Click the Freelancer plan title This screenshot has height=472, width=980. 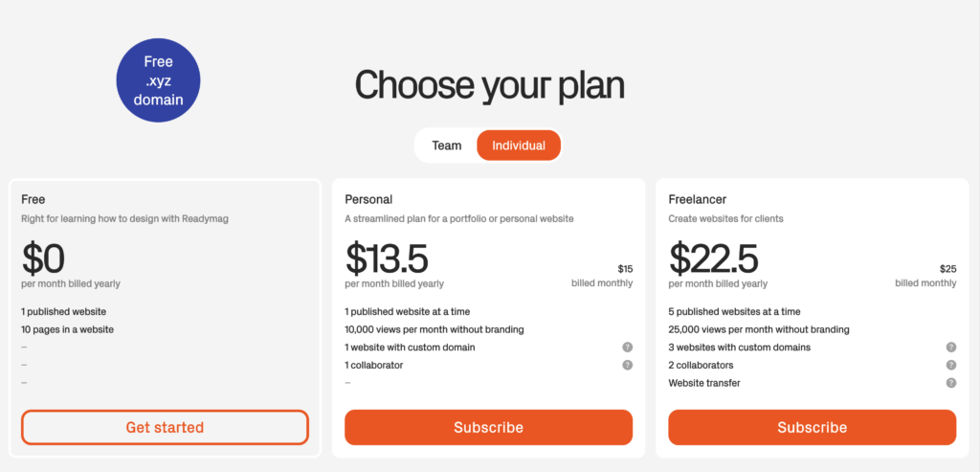point(700,200)
